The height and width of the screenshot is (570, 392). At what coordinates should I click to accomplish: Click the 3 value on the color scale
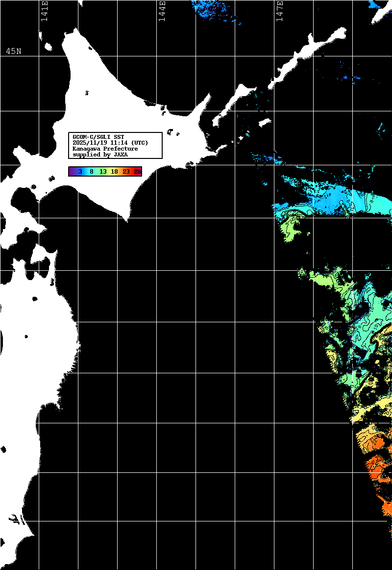point(80,172)
